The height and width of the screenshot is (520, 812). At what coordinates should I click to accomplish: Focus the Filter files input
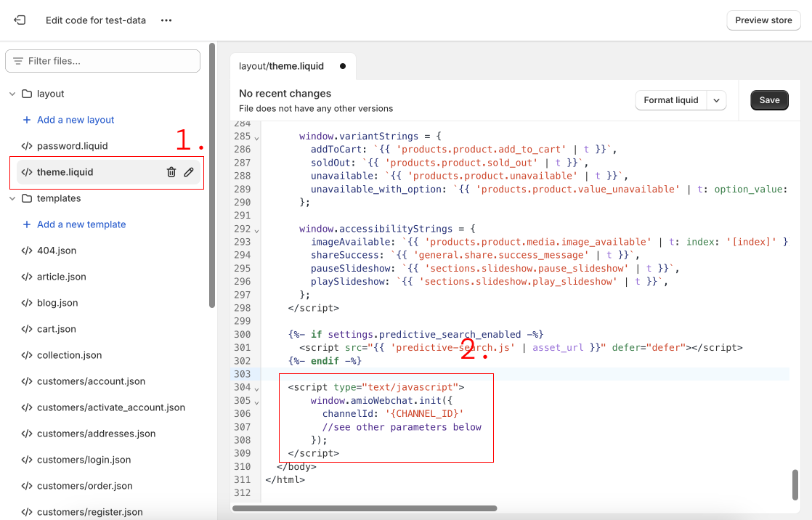pos(102,61)
